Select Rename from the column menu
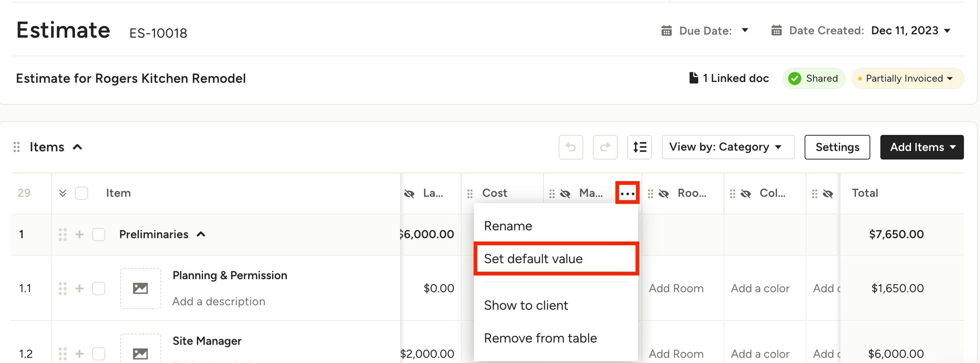The height and width of the screenshot is (363, 980). point(555,226)
